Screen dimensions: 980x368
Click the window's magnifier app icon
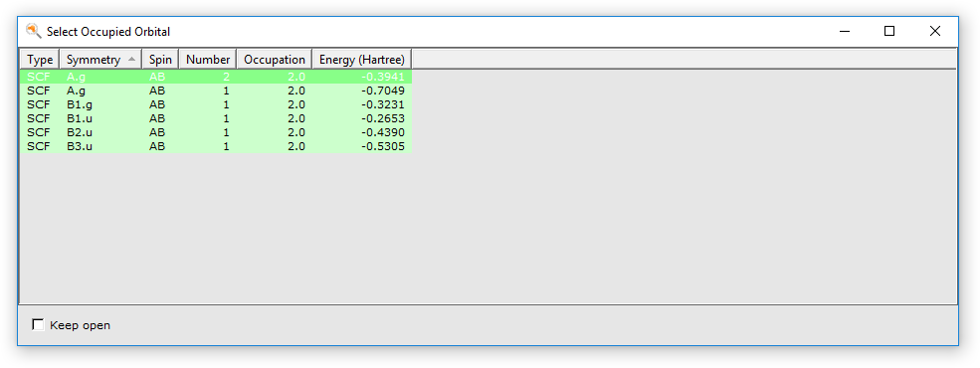pyautogui.click(x=33, y=31)
